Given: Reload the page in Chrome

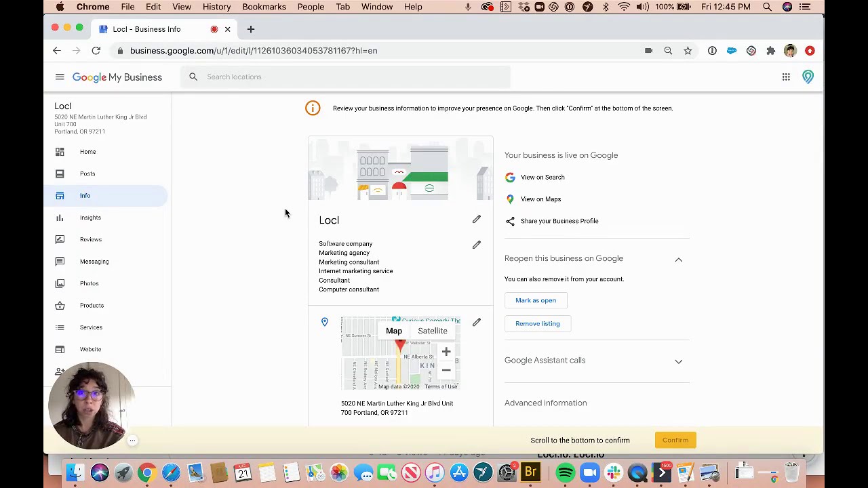Looking at the screenshot, I should pos(96,51).
